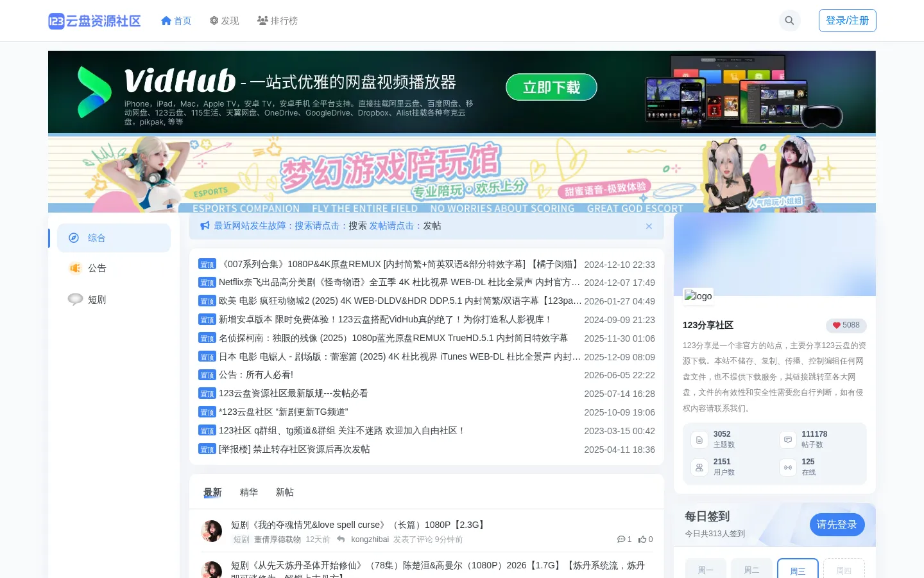Image resolution: width=924 pixels, height=578 pixels.
Task: Click the 用户数 people icon
Action: coord(699,467)
